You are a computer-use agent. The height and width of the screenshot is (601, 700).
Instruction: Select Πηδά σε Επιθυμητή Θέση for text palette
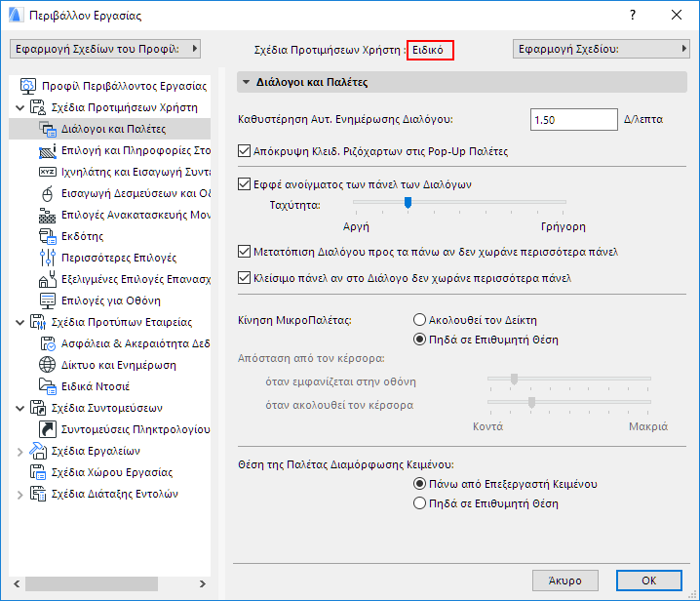point(419,503)
